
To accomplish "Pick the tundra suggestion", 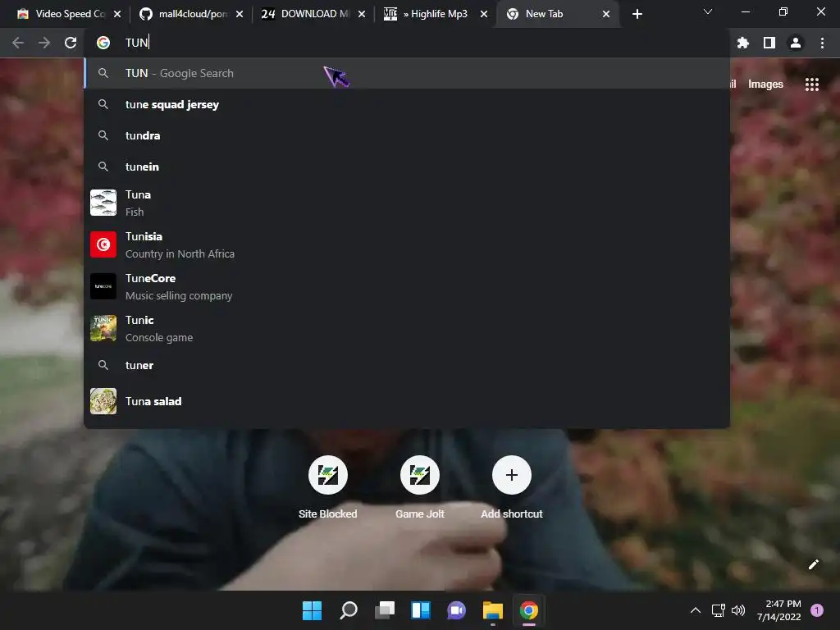I will pos(407,135).
